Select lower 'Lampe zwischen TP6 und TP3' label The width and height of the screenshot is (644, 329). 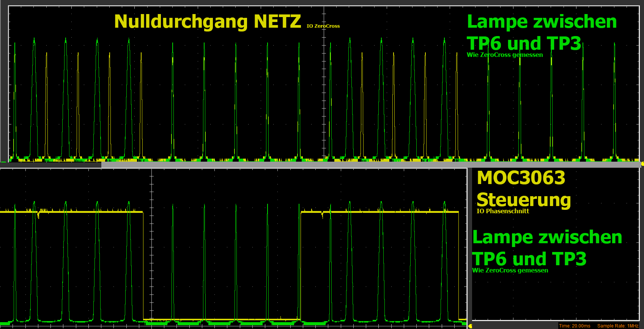click(547, 248)
